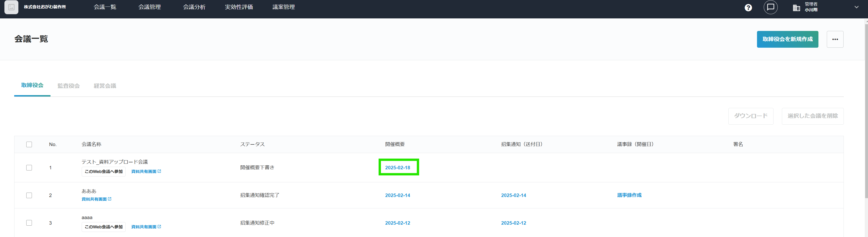Open 議事録作成 link for meeting 2
The image size is (868, 237).
click(629, 195)
